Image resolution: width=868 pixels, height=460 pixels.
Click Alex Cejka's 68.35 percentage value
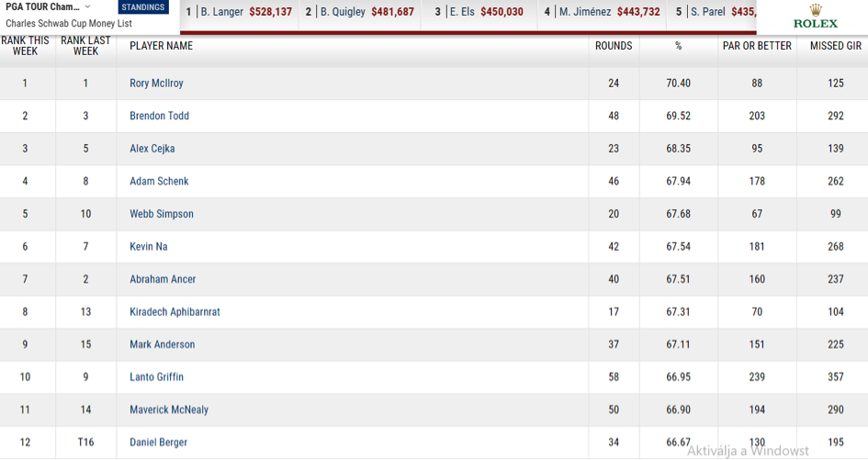click(678, 149)
